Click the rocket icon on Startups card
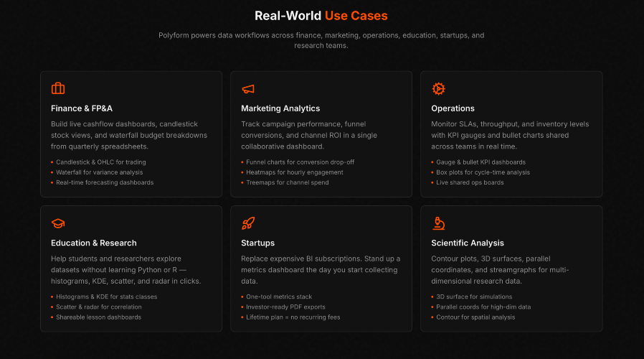This screenshot has height=359, width=644. (x=248, y=223)
